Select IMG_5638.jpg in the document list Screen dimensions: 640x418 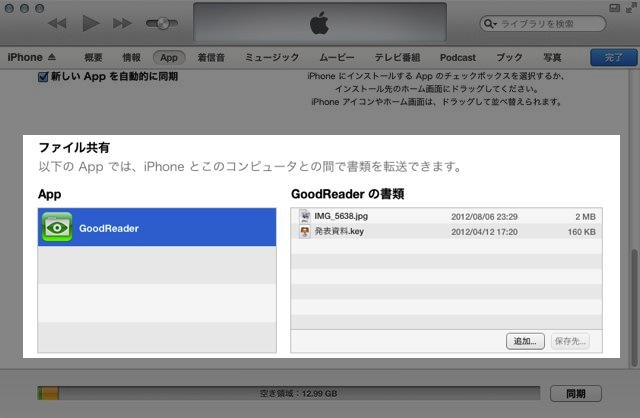coord(447,216)
